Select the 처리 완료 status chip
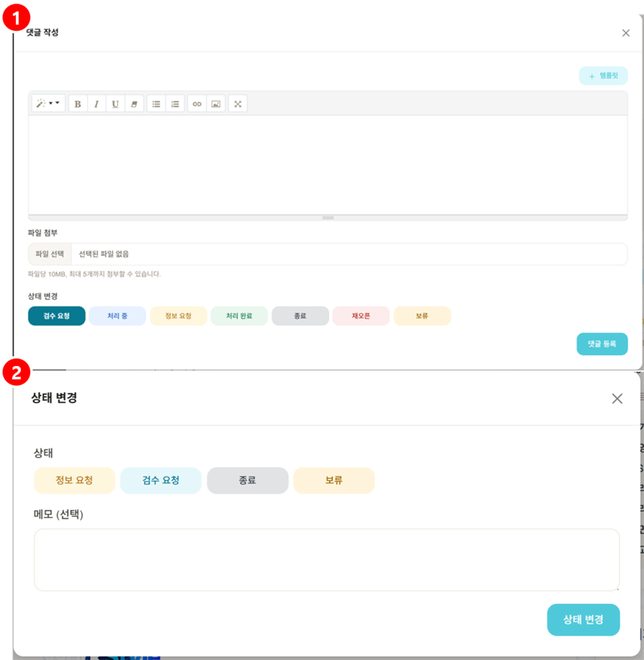The height and width of the screenshot is (660, 644). pyautogui.click(x=239, y=315)
